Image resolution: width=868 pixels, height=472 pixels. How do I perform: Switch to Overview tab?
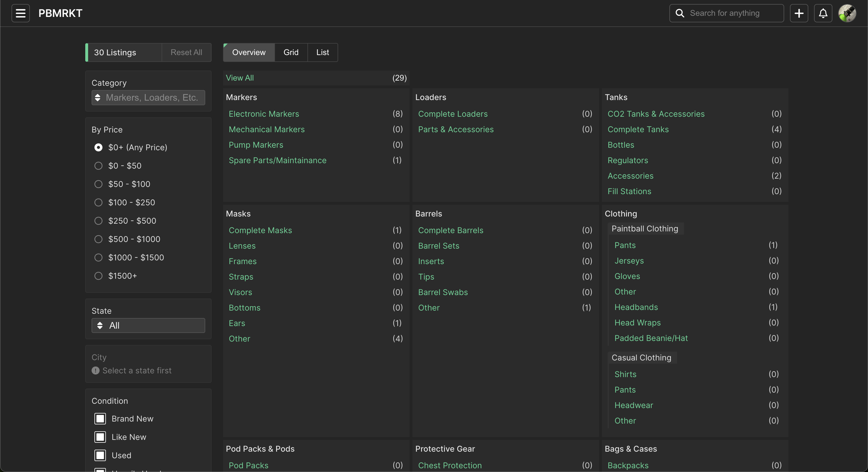(x=249, y=52)
